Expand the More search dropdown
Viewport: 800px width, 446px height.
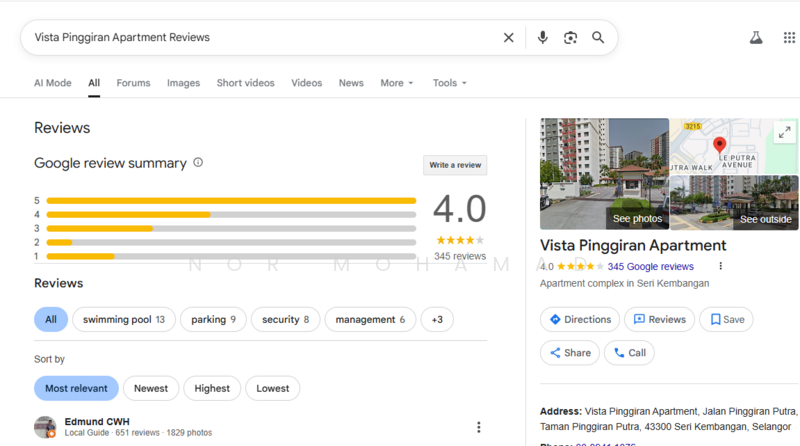[396, 83]
